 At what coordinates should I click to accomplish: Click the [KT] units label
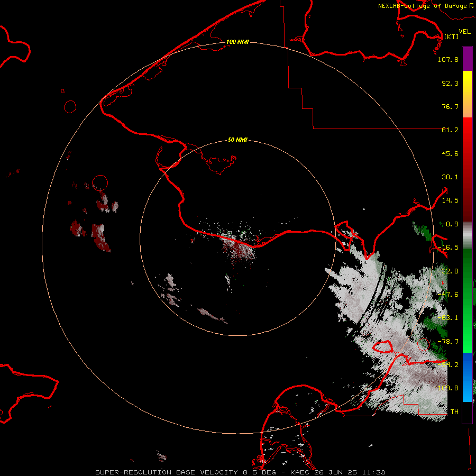click(451, 36)
